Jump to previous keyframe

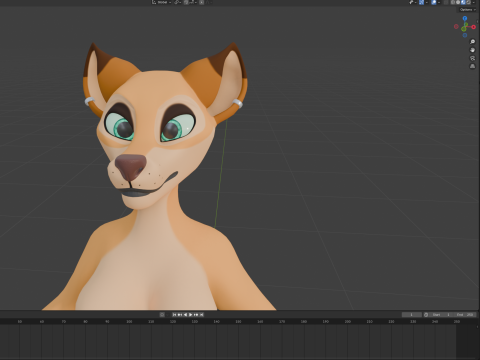coord(180,315)
